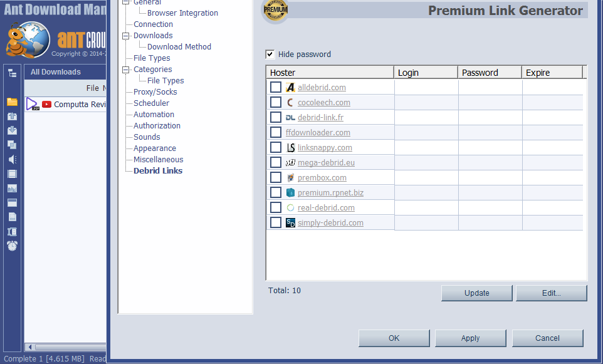Open the Sounds settings page
Image resolution: width=603 pixels, height=364 pixels.
click(x=147, y=137)
